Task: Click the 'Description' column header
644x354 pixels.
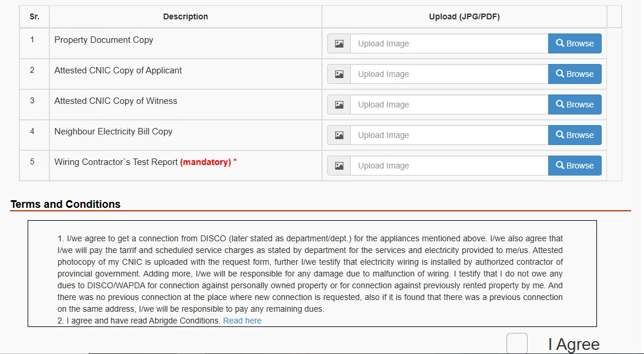Action: (x=186, y=17)
